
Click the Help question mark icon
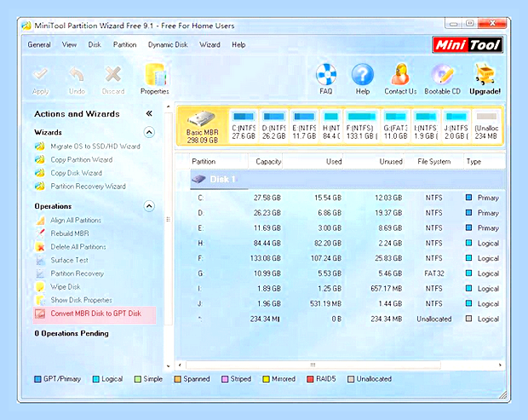pos(363,74)
